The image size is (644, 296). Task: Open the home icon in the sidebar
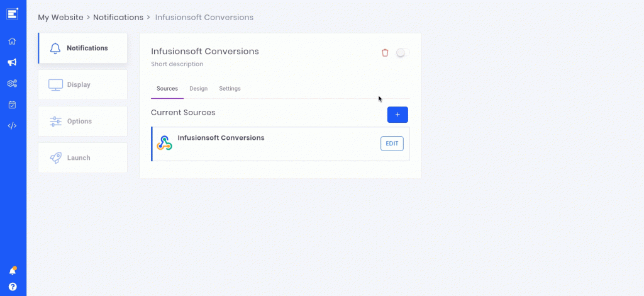[x=13, y=41]
